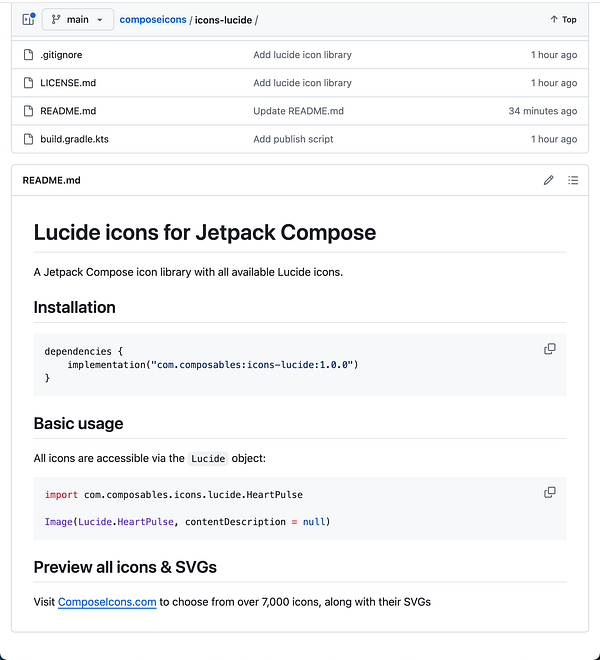The height and width of the screenshot is (660, 600).
Task: Open the .gitignore file
Action: (x=60, y=55)
